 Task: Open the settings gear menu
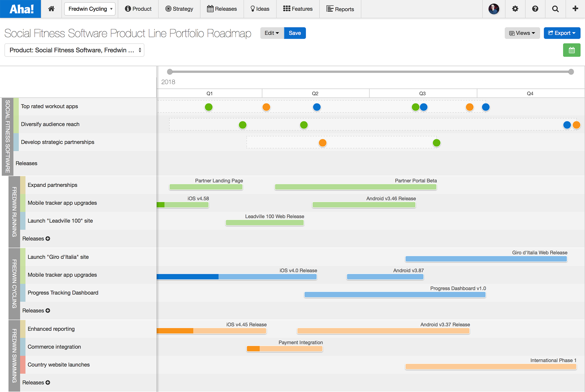[x=515, y=9]
